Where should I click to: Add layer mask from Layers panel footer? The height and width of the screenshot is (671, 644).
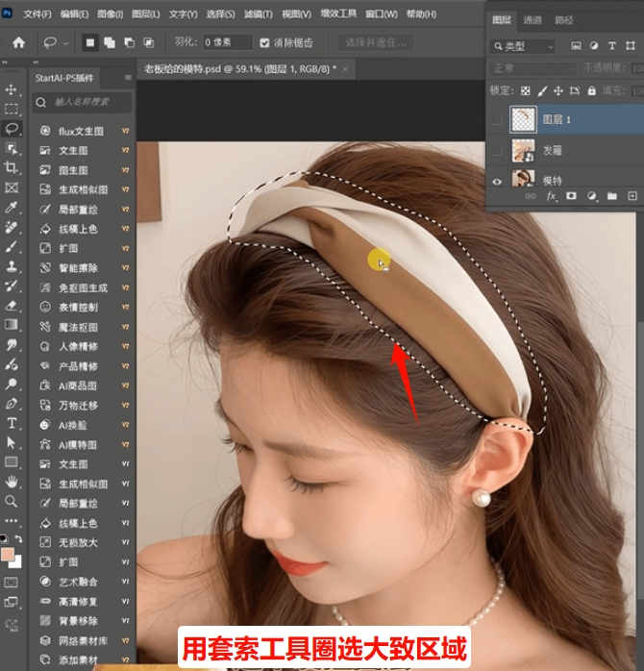coord(571,196)
